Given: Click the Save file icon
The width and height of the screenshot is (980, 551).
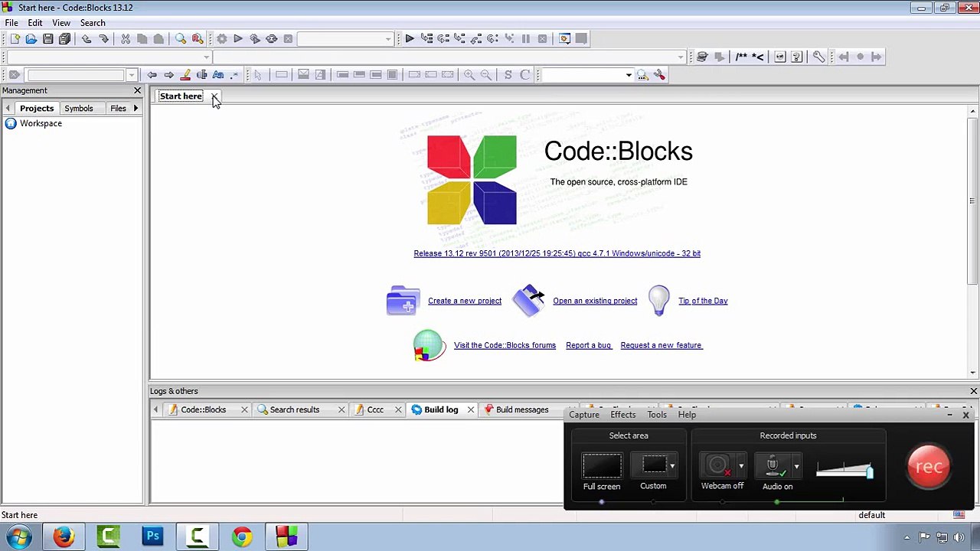Looking at the screenshot, I should (48, 39).
